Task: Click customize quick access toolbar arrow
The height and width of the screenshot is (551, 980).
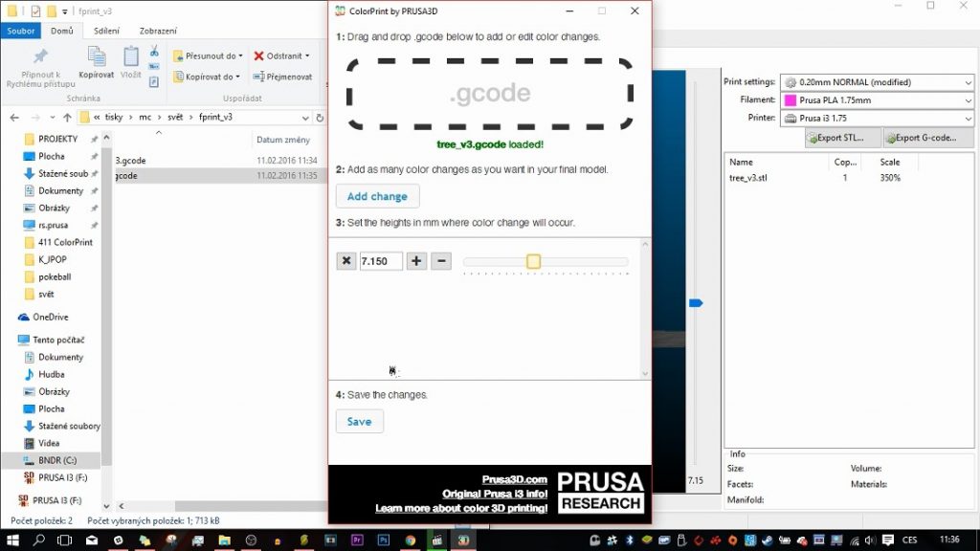Action: pos(64,11)
